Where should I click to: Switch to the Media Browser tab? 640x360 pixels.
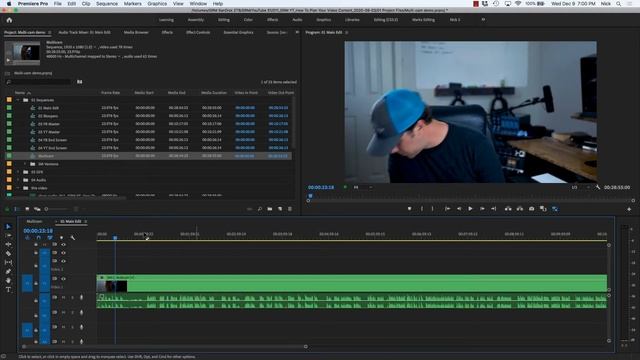coord(136,32)
